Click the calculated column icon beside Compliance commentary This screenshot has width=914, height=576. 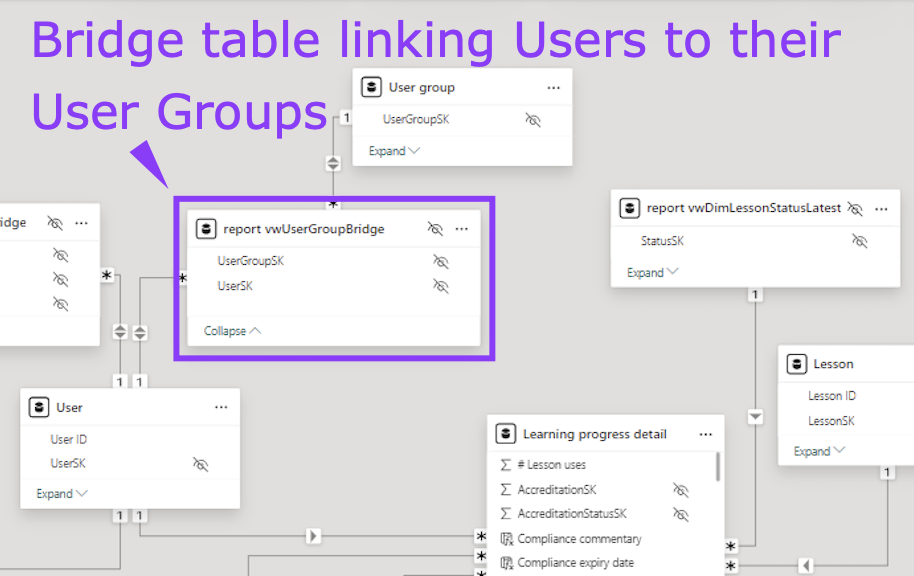tap(506, 539)
